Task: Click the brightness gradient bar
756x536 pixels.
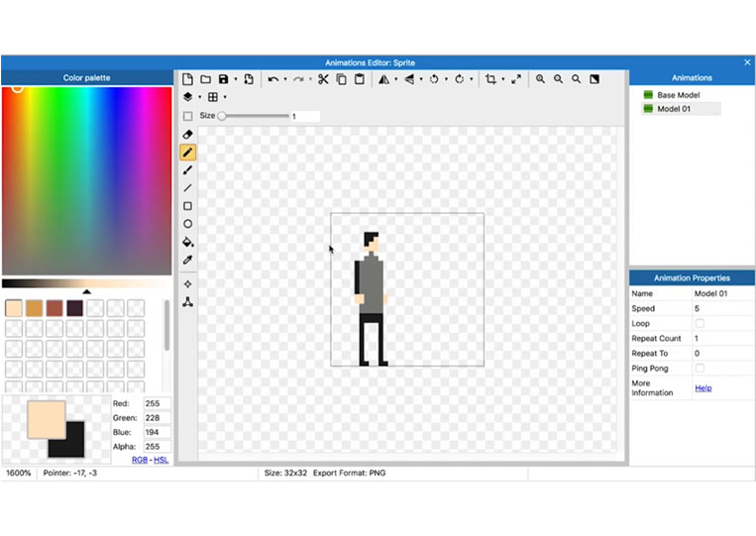Action: 87,283
